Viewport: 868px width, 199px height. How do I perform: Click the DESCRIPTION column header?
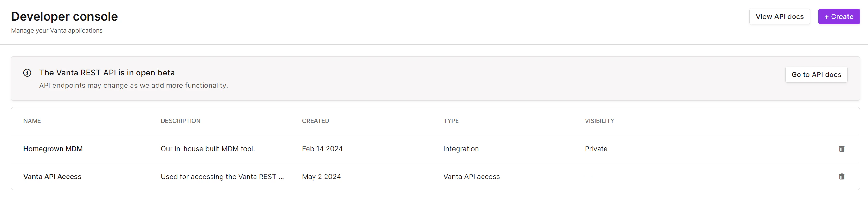tap(180, 121)
